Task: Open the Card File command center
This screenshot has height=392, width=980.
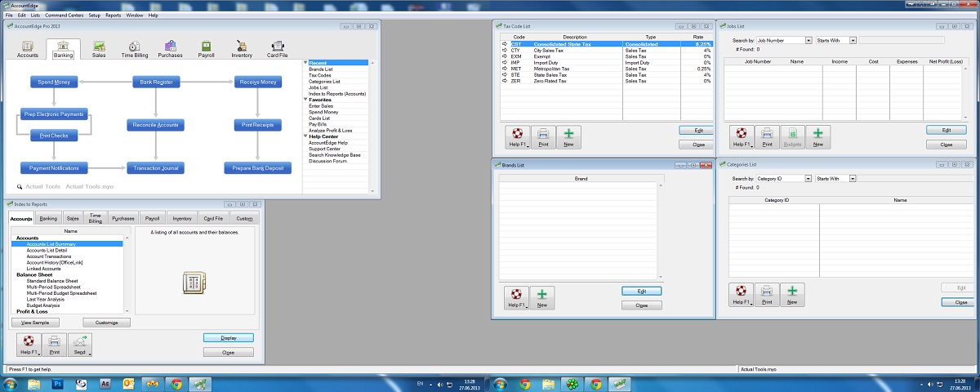Action: 277,49
